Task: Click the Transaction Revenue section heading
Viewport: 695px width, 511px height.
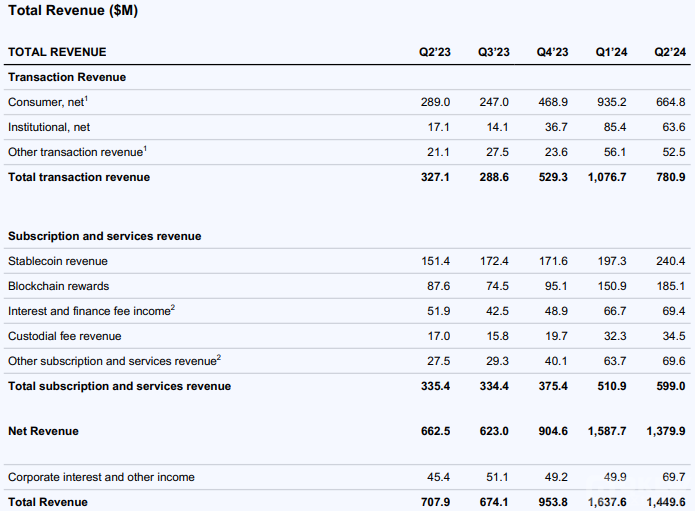Action: 67,77
